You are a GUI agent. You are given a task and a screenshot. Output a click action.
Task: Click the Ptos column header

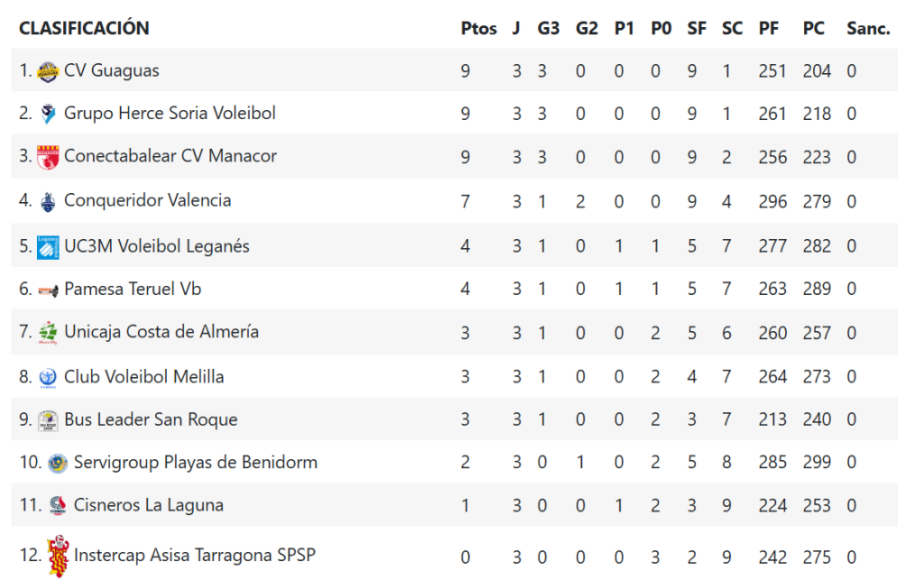(478, 28)
